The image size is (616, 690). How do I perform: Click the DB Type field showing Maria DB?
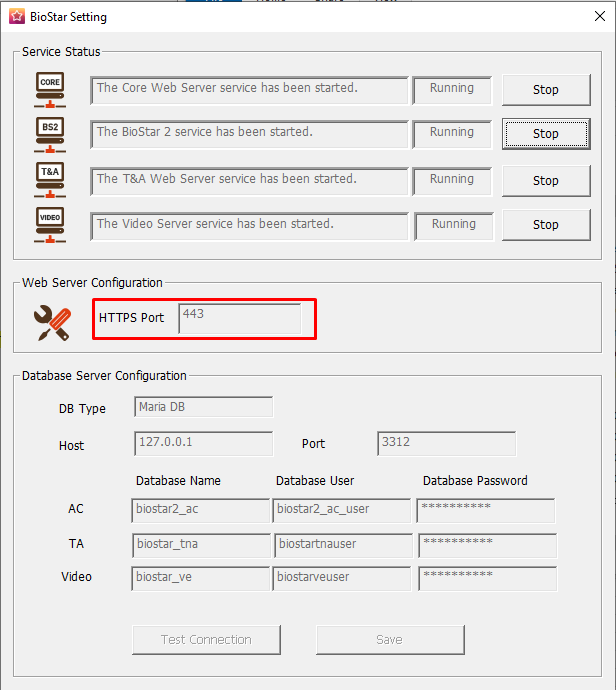[203, 407]
